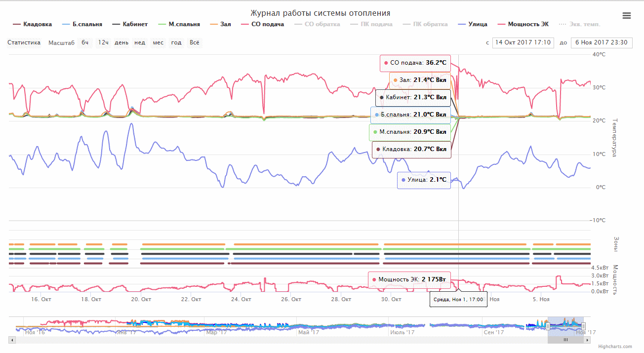Set zoom range to нед
The width and height of the screenshot is (644, 353).
tap(140, 42)
